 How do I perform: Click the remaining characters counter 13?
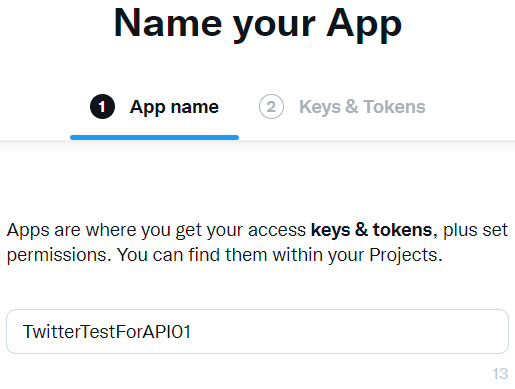pyautogui.click(x=500, y=374)
